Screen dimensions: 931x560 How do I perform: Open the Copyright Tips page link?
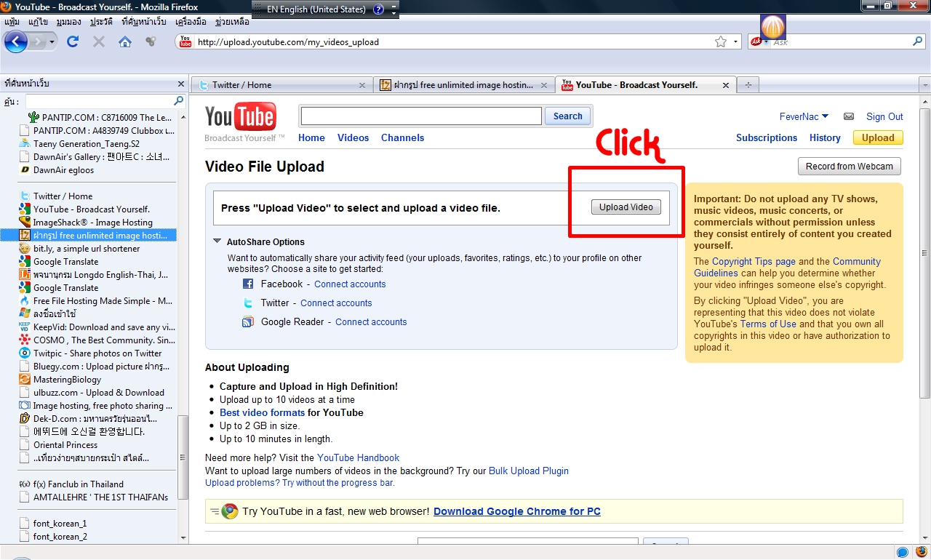754,262
